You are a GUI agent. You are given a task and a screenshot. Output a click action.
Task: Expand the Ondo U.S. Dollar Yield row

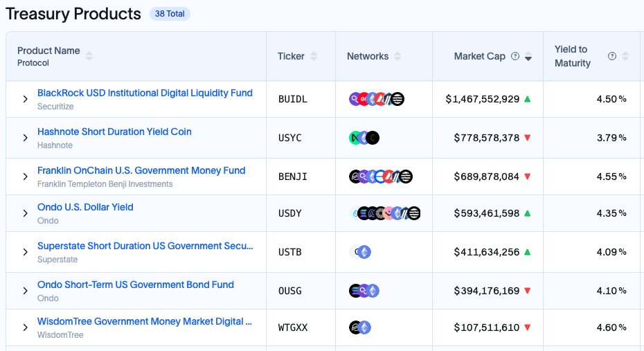[26, 213]
